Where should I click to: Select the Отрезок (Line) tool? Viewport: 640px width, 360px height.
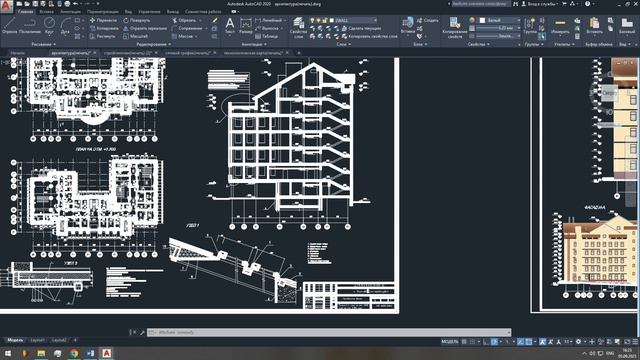(x=9, y=26)
